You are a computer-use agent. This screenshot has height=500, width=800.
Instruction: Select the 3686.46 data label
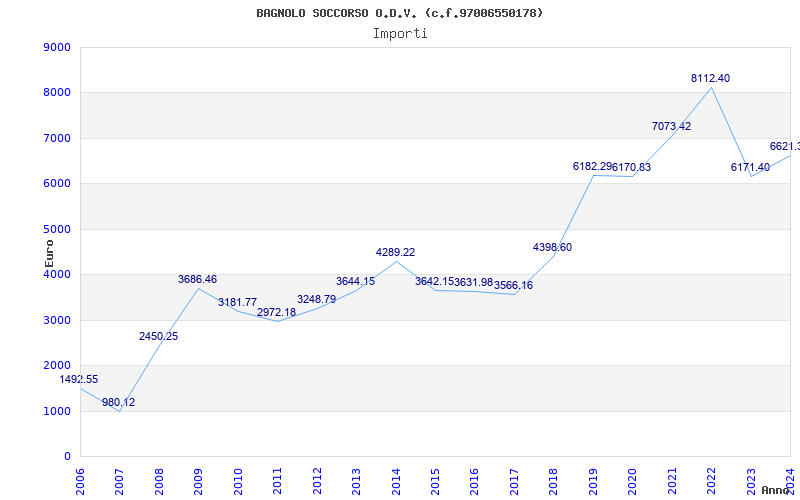[x=197, y=280]
